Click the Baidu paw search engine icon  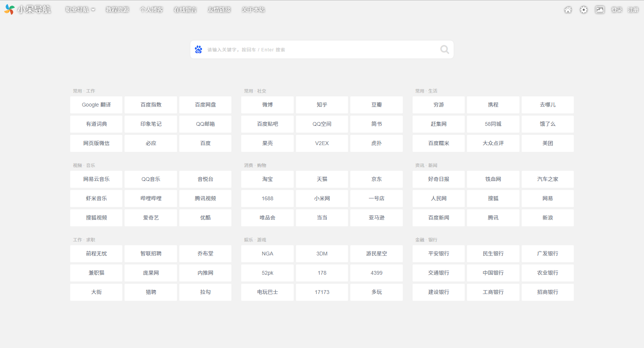tap(199, 49)
